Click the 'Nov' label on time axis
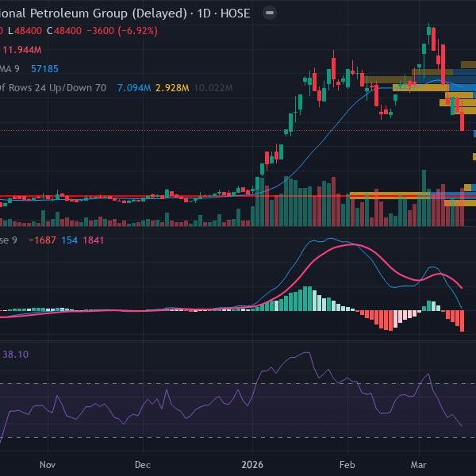The image size is (476, 476). click(48, 465)
